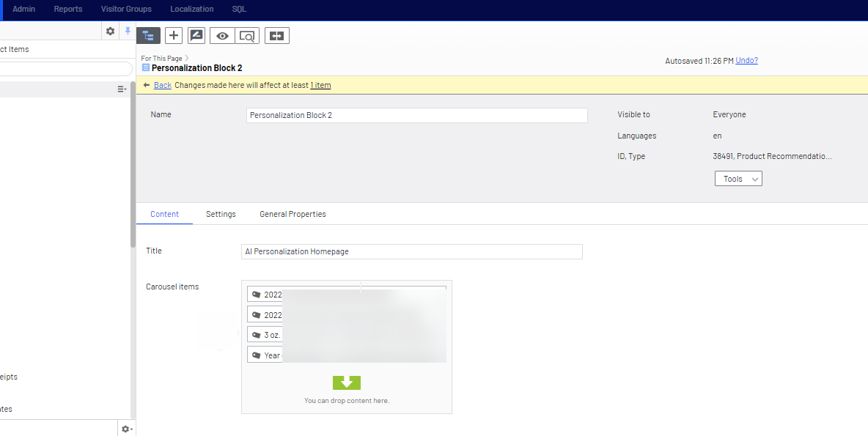
Task: Open the Tools dropdown
Action: click(738, 179)
